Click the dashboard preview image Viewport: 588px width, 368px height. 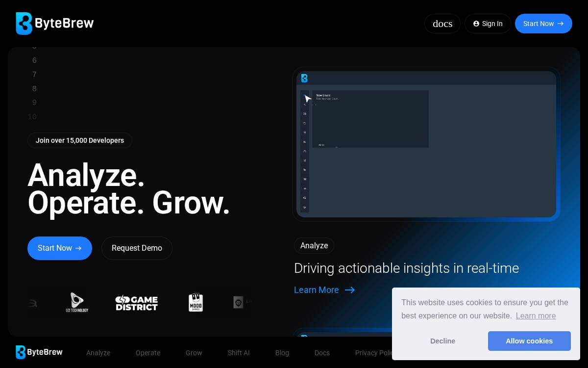click(426, 144)
